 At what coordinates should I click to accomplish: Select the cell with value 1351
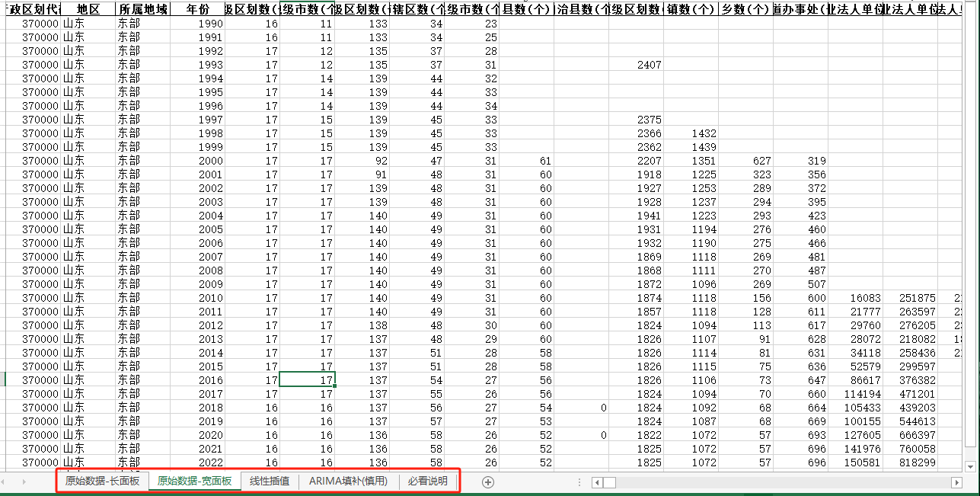pos(691,161)
